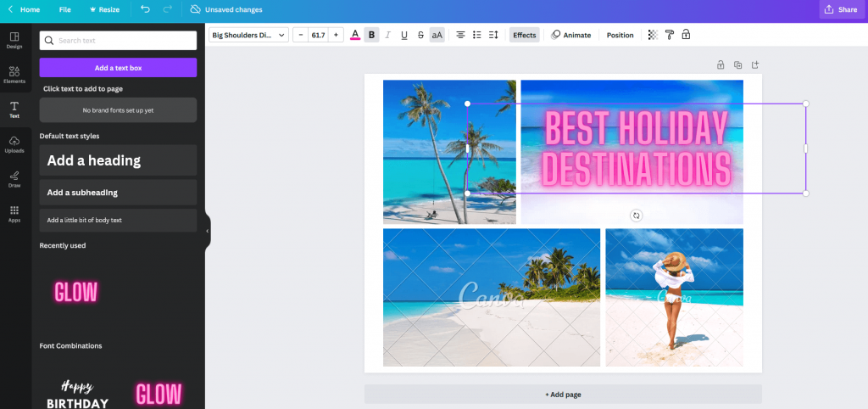
Task: Collapse the side panel with arrow handle
Action: 208,231
